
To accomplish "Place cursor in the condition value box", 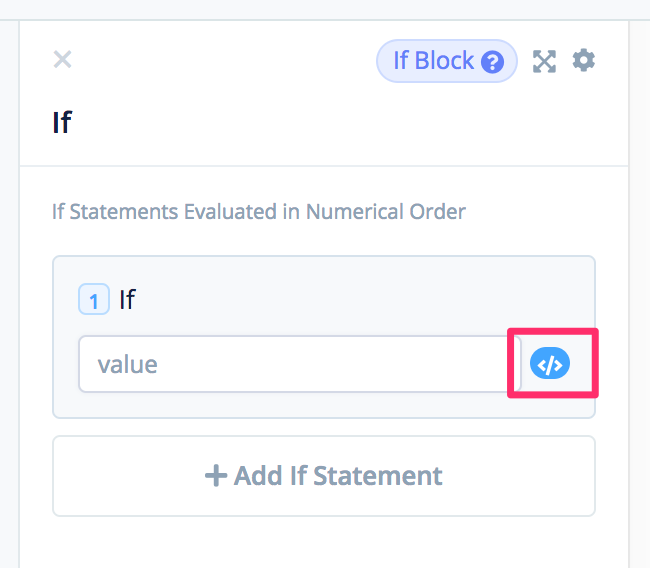I will click(x=299, y=364).
